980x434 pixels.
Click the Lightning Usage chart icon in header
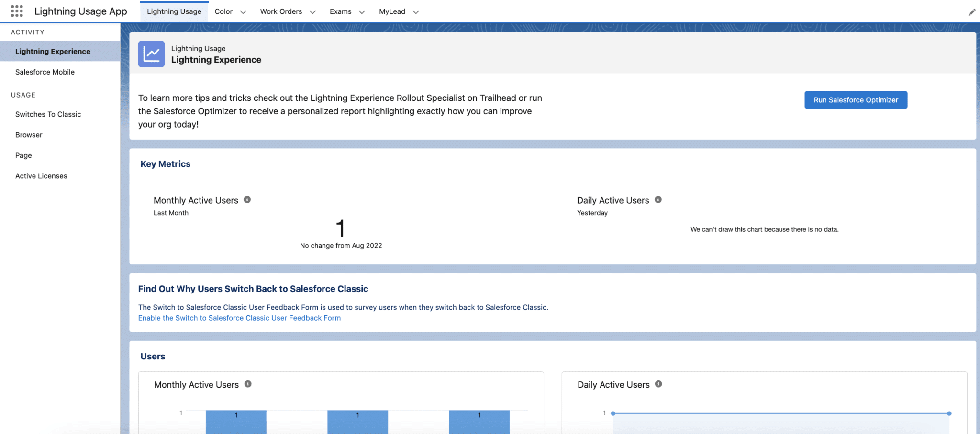tap(151, 54)
